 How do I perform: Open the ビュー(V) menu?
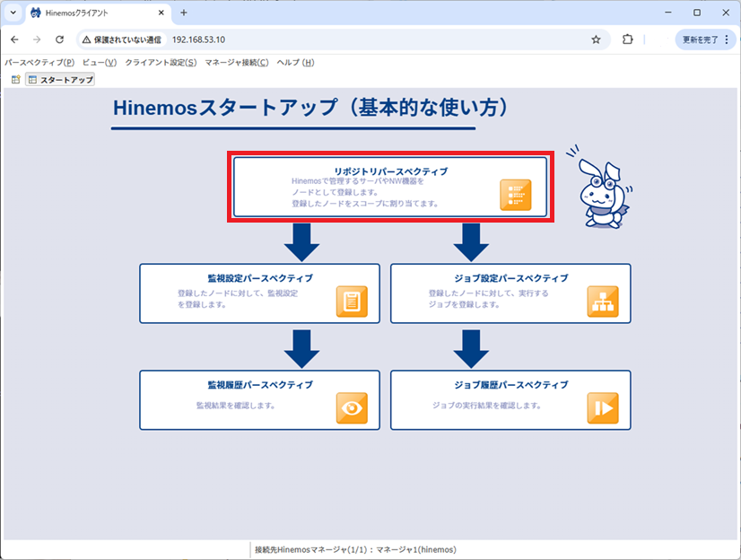coord(100,63)
